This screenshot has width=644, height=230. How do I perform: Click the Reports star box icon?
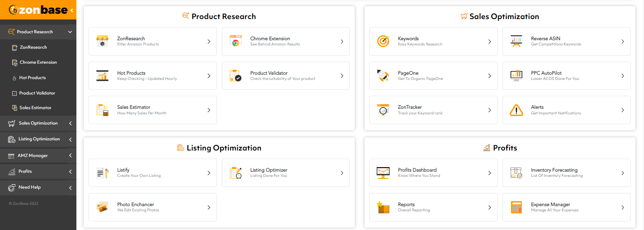(x=383, y=207)
